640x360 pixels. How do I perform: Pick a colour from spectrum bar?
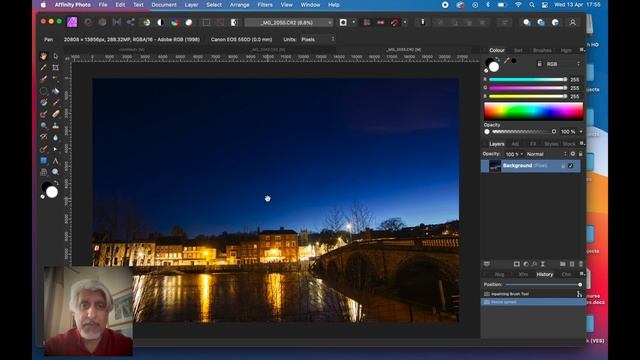[533, 111]
